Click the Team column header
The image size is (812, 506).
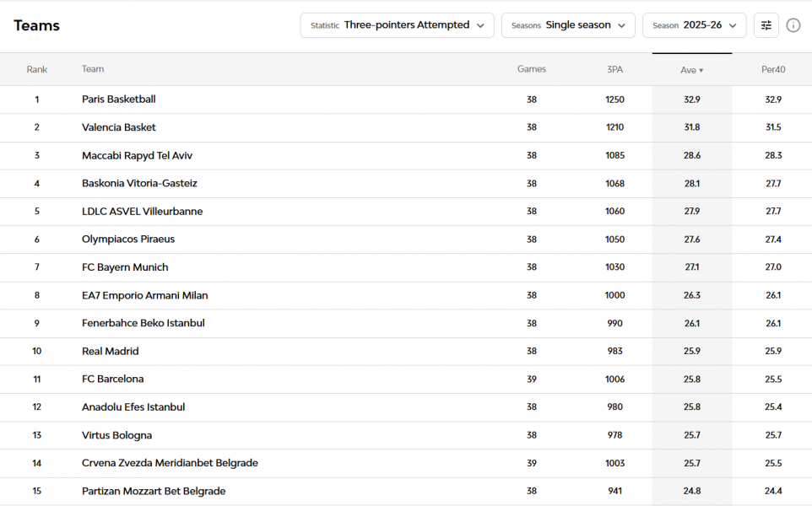tap(93, 70)
